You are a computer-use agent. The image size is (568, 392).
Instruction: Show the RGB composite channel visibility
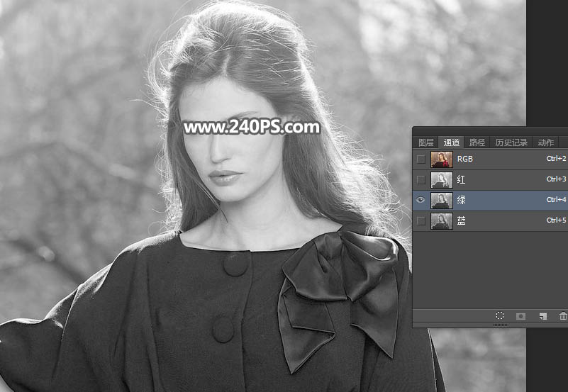tap(421, 159)
